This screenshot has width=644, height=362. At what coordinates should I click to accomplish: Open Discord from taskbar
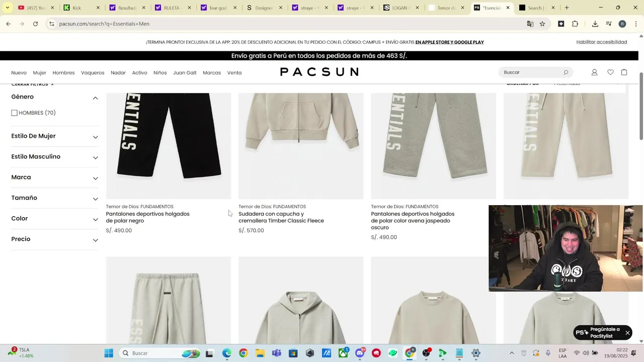360,353
